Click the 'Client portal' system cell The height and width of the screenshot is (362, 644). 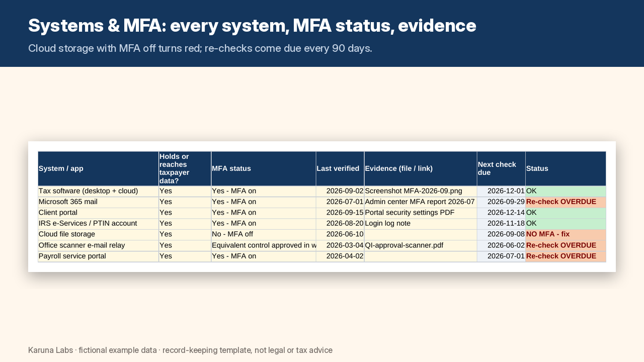pyautogui.click(x=98, y=213)
